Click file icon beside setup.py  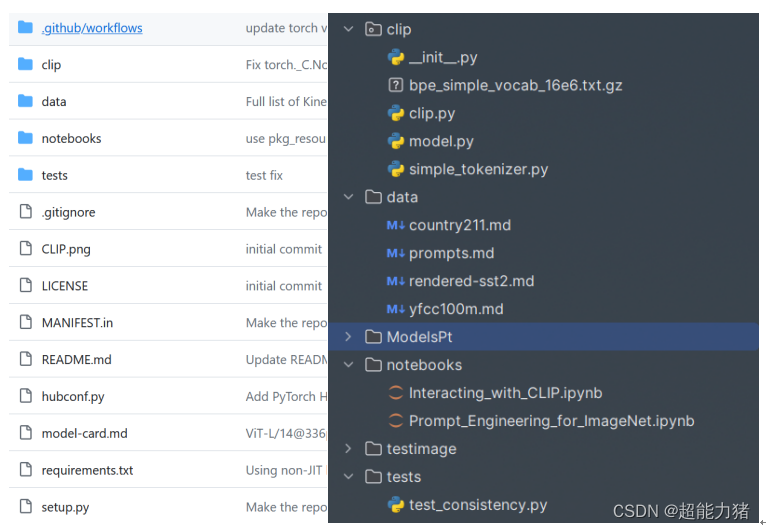tap(25, 506)
